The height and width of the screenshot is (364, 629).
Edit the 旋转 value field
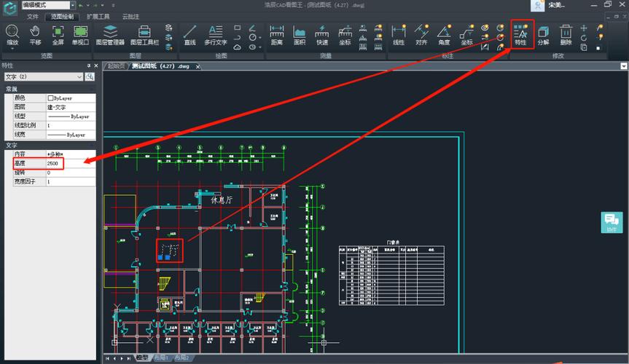pyautogui.click(x=71, y=173)
